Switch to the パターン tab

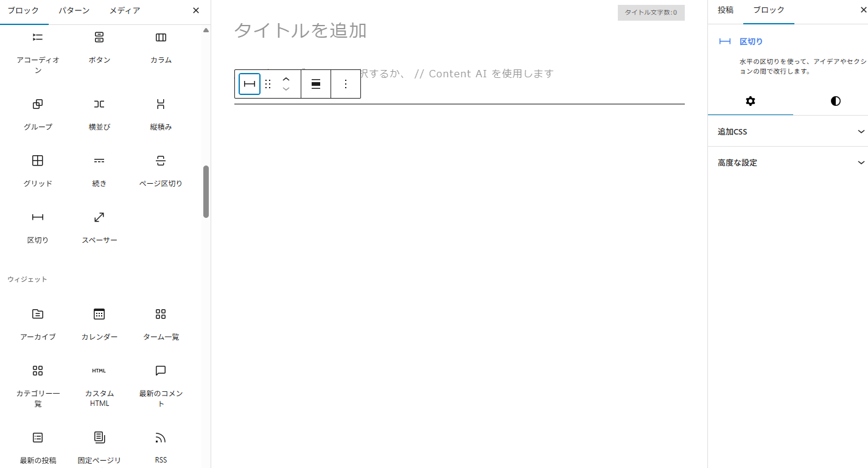(x=74, y=10)
